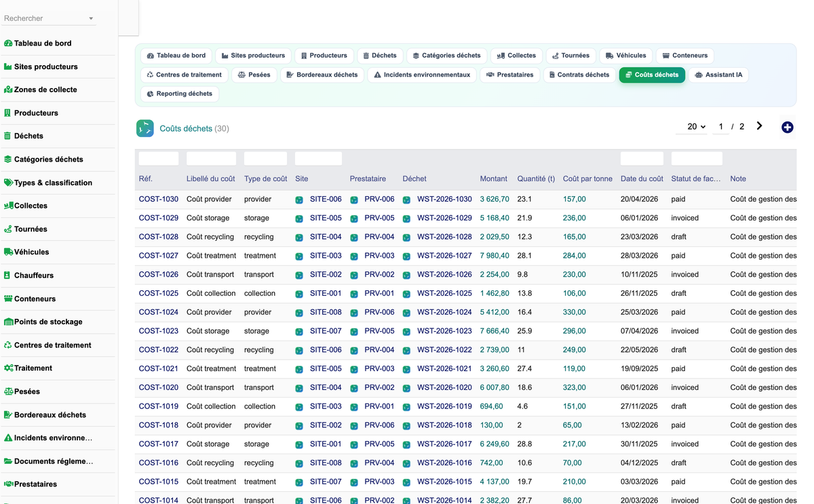The height and width of the screenshot is (504, 814).
Task: Switch to Conteneurs tab
Action: [684, 56]
